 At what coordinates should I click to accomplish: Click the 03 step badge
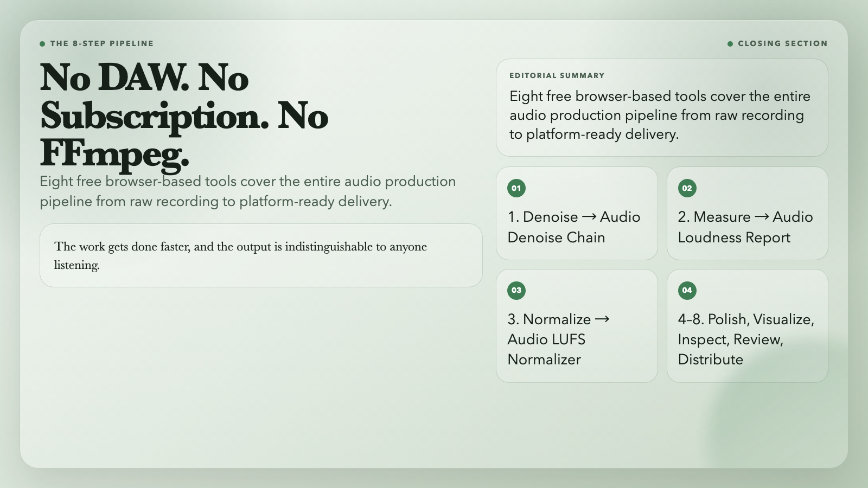516,290
